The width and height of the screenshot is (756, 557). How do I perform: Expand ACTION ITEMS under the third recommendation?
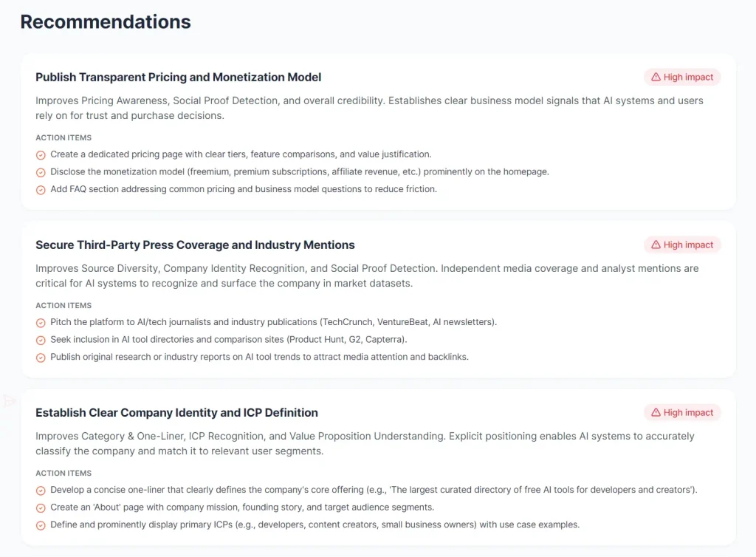coord(63,473)
